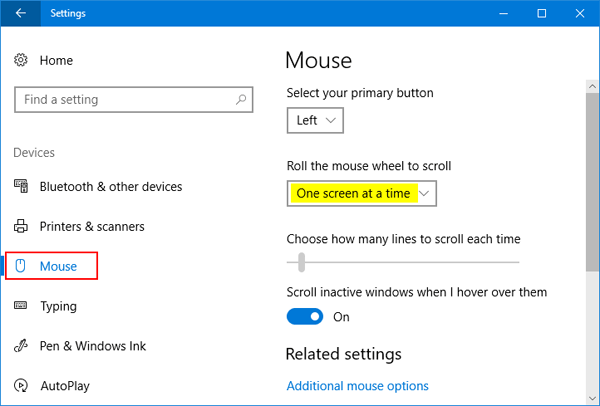600x406 pixels.
Task: Click the lines-to-scroll slider handle
Action: tap(301, 263)
